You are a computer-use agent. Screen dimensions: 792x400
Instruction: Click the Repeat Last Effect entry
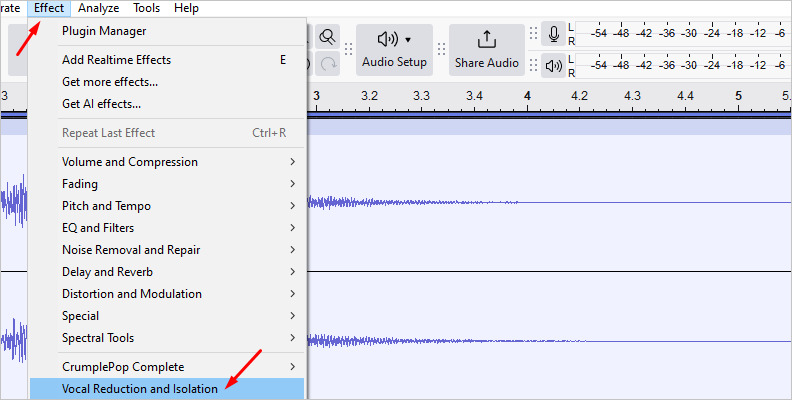point(167,133)
